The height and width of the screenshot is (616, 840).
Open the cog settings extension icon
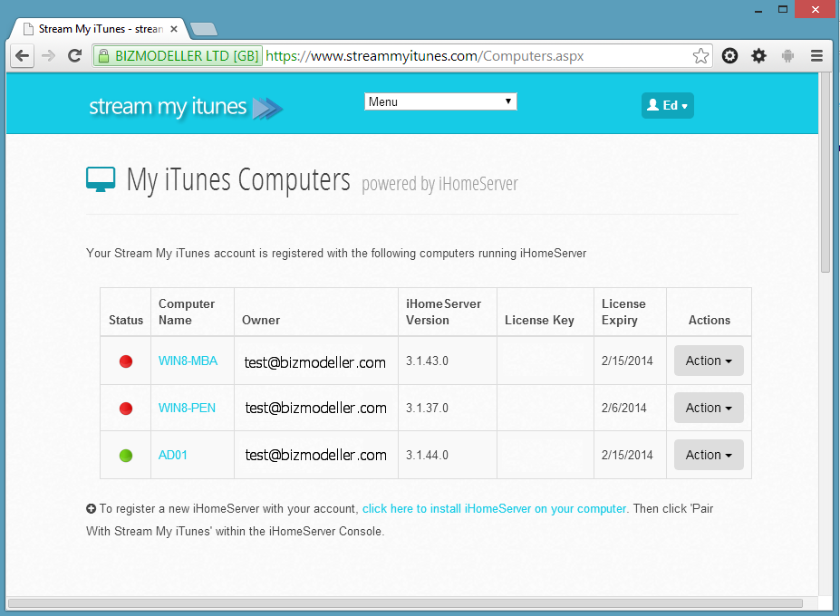pos(758,55)
